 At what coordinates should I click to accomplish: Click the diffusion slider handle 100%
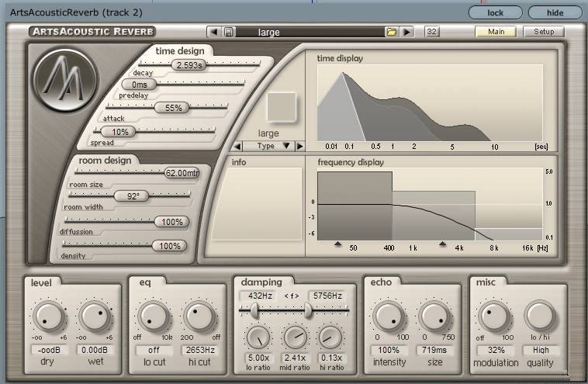click(171, 222)
